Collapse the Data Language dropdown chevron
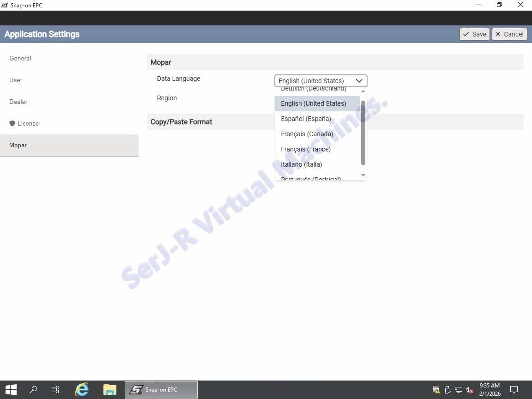Viewport: 532px width, 399px height. [x=359, y=81]
